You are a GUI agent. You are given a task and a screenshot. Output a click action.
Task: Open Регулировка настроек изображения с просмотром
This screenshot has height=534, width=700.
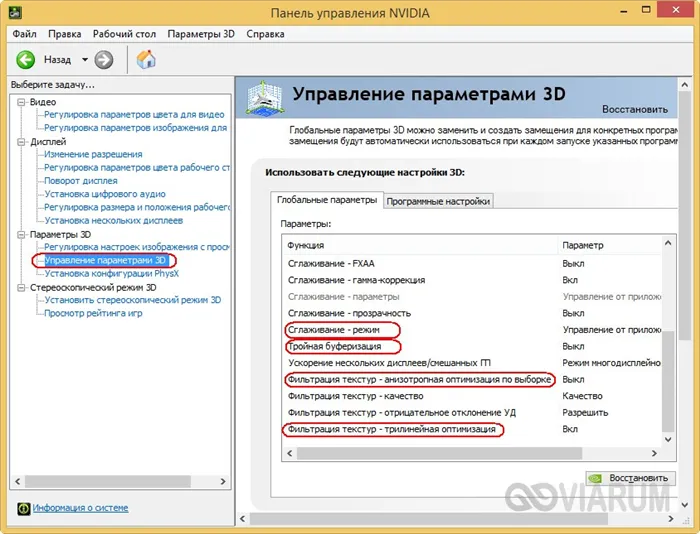point(137,247)
